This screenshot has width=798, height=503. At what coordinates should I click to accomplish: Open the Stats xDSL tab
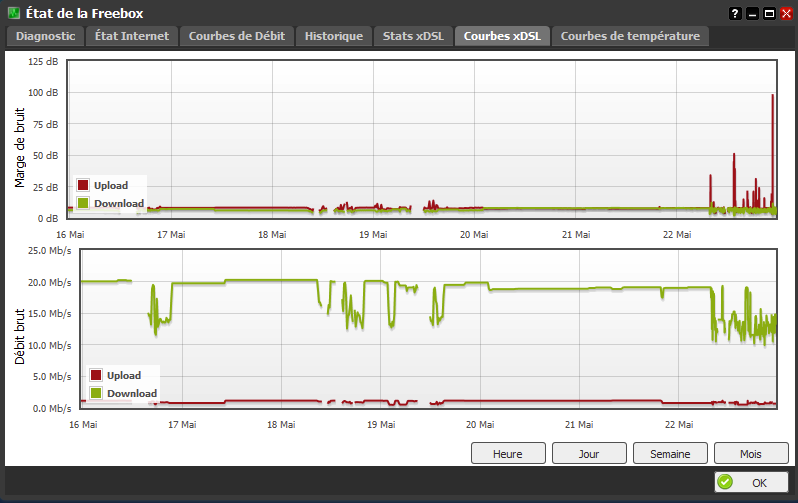click(x=413, y=36)
